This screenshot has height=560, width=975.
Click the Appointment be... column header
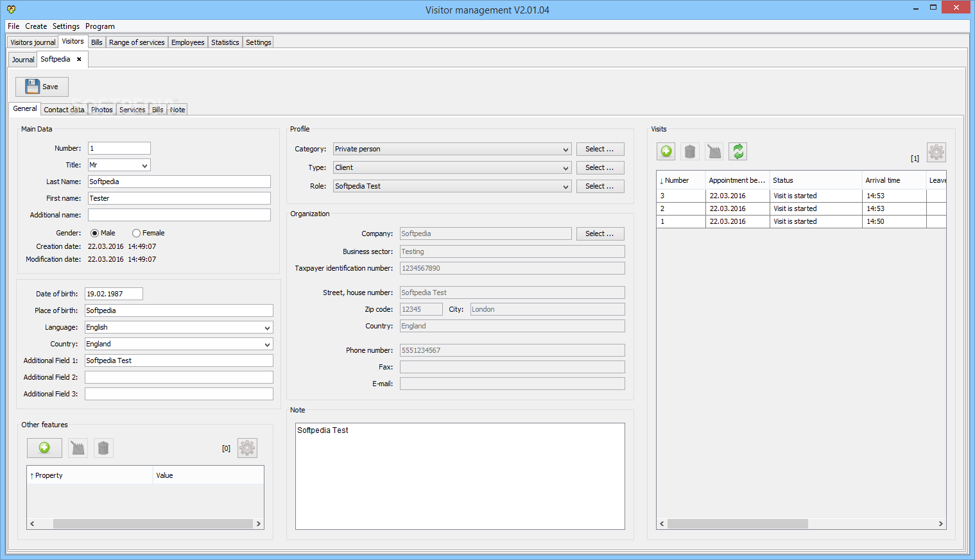[737, 180]
